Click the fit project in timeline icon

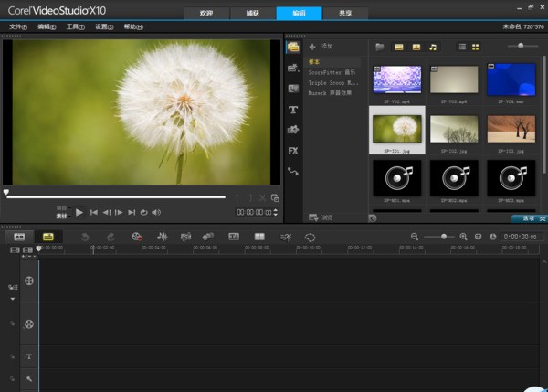click(x=478, y=237)
